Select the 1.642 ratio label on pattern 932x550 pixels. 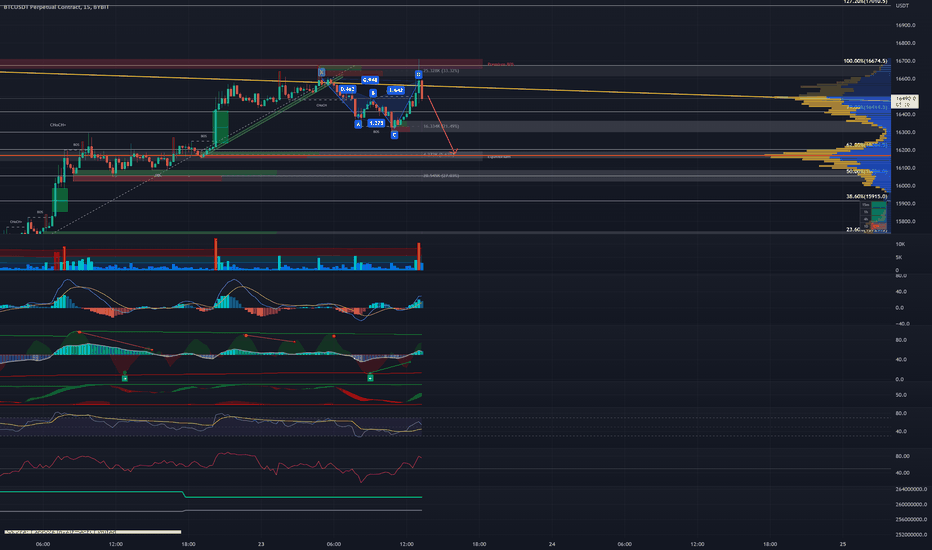click(396, 90)
